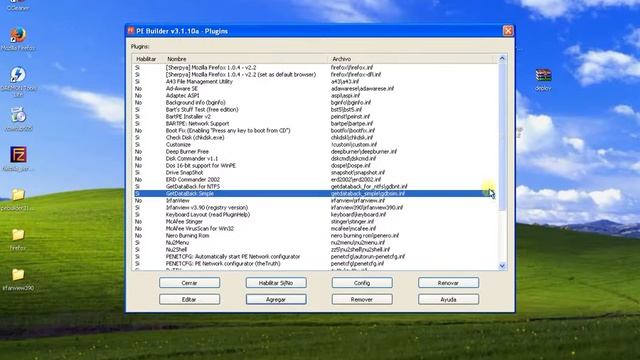The height and width of the screenshot is (360, 640).
Task: Select the firefox folder on desktop
Action: [x=18, y=239]
